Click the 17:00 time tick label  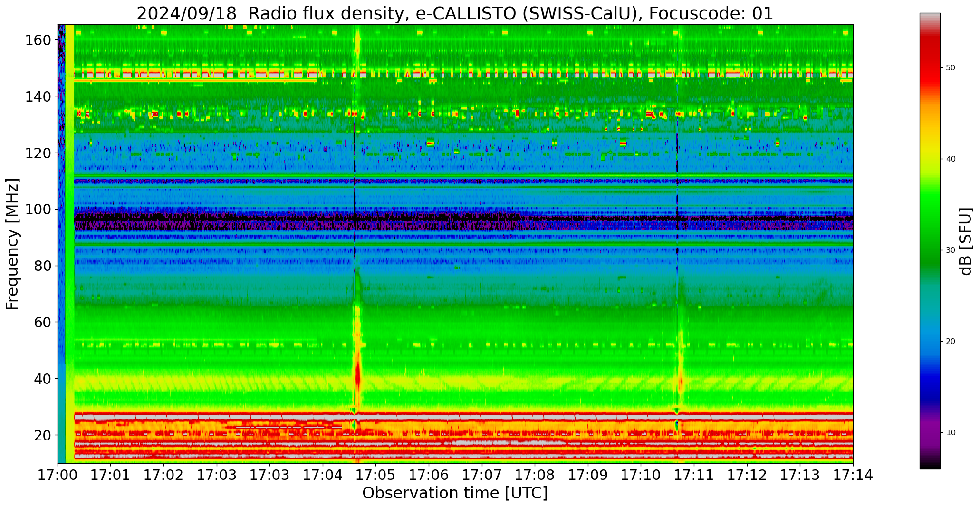tap(58, 475)
